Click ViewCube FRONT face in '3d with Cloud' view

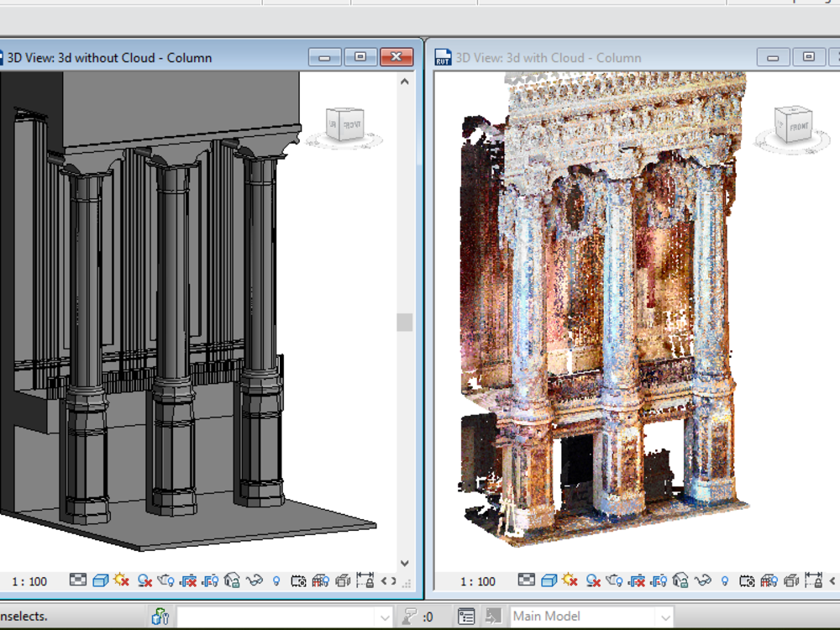click(x=799, y=127)
